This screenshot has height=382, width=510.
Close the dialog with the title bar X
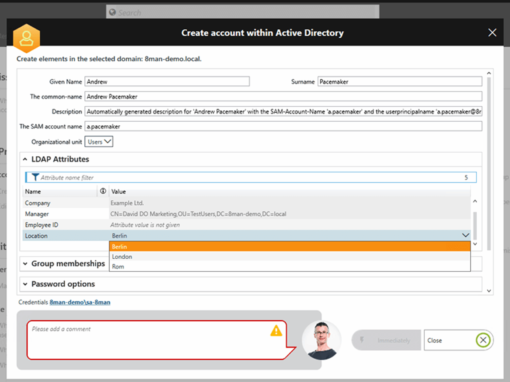coord(492,33)
